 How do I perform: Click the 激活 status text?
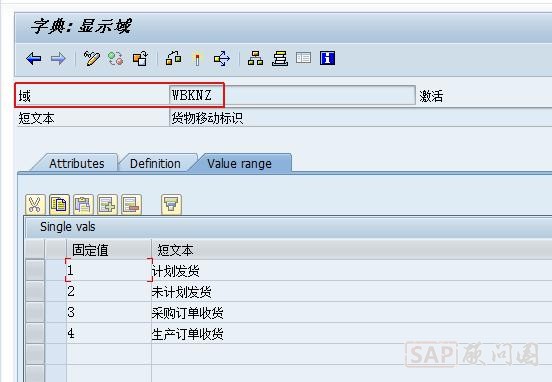pos(431,96)
